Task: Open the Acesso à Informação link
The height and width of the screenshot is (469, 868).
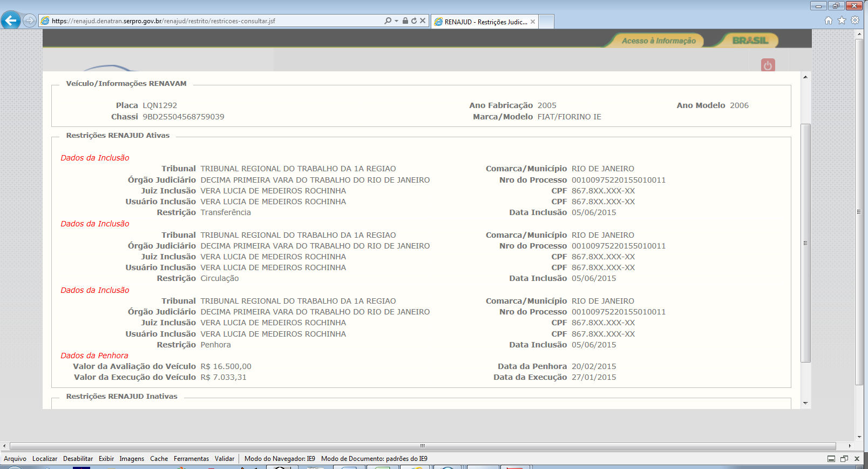Action: click(x=659, y=41)
